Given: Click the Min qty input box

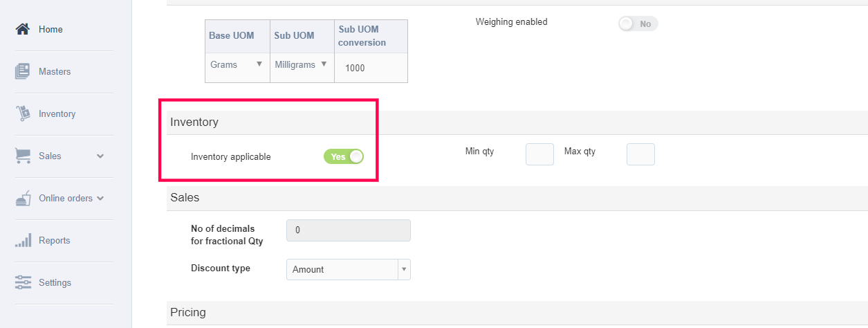Looking at the screenshot, I should [539, 154].
